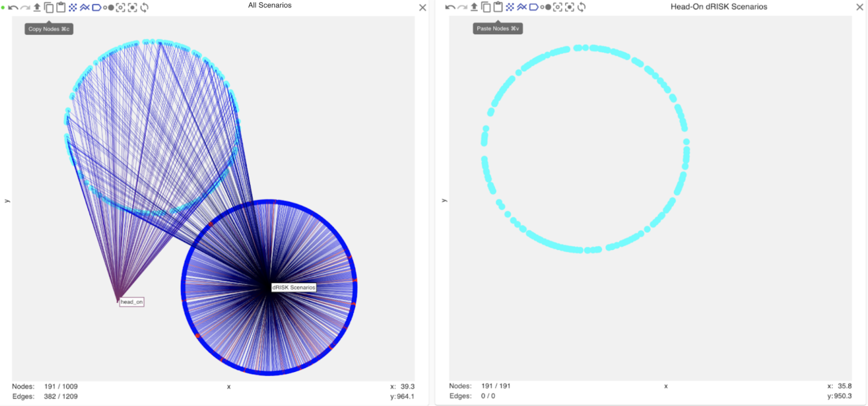Click hollow focus-frame icon in Head-On dRISK toolbar
The image size is (868, 406).
pos(558,7)
